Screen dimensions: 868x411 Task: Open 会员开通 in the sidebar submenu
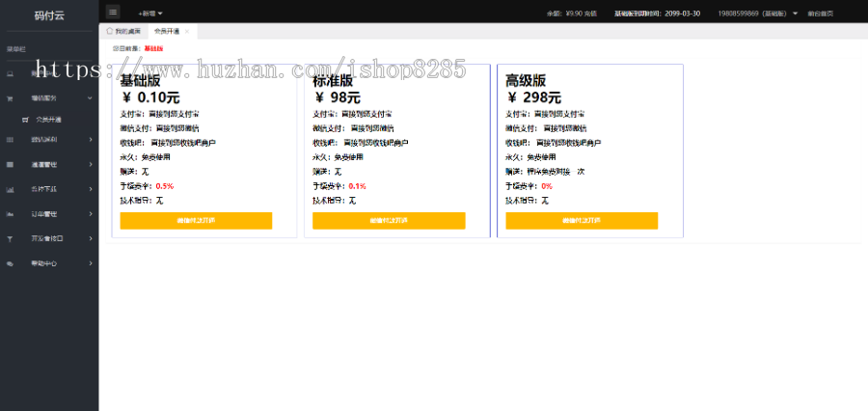click(49, 120)
